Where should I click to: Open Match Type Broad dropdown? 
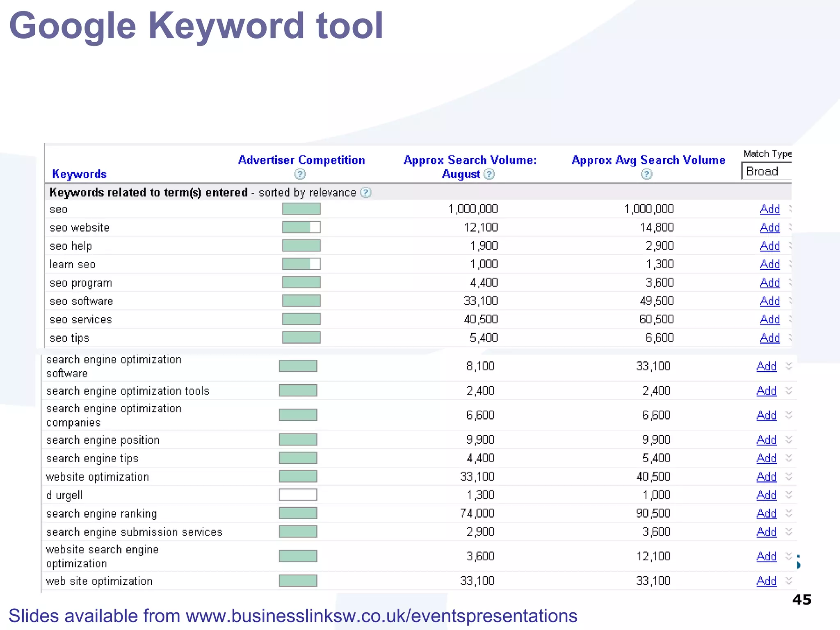coord(766,171)
